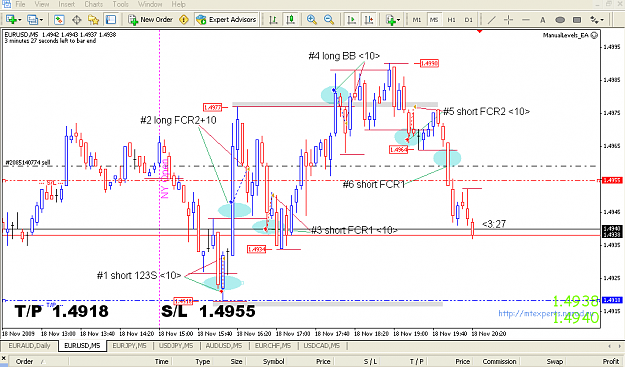Switch to the AUDUSD,M5 chart tab
This screenshot has width=625, height=367.
[224, 345]
